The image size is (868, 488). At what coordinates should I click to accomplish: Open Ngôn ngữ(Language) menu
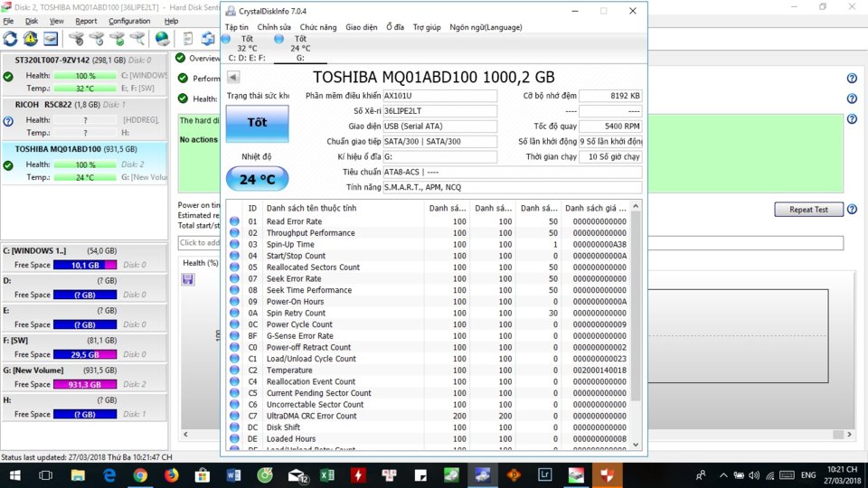[486, 27]
